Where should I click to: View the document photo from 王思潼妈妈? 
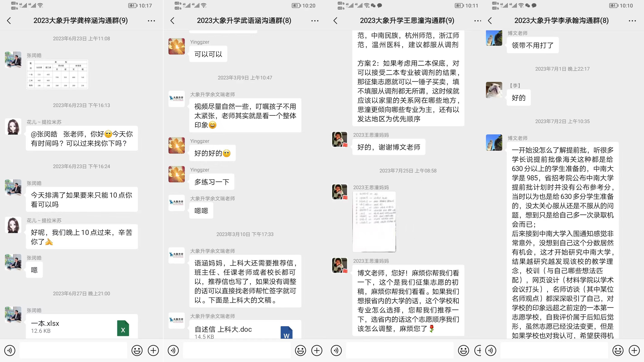point(374,221)
